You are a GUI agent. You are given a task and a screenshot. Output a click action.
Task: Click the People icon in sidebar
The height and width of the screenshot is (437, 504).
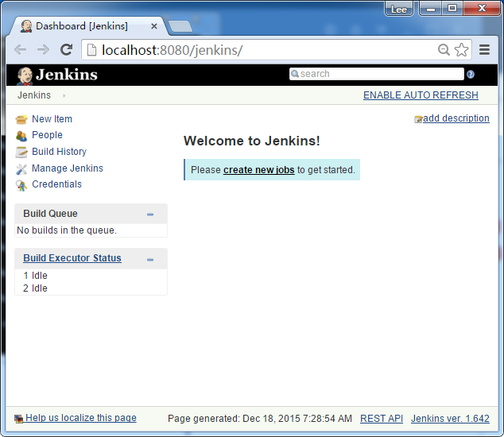pyautogui.click(x=21, y=136)
